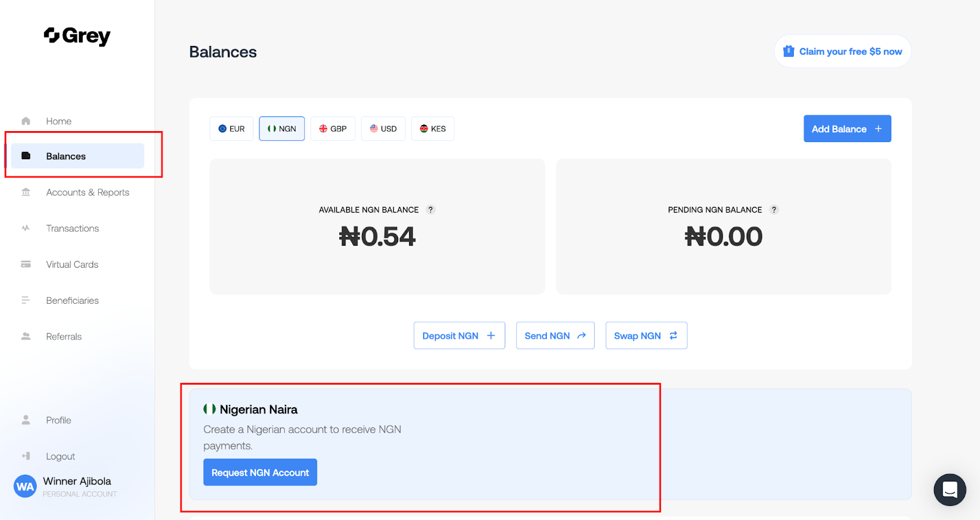This screenshot has height=520, width=980.
Task: Click the Balances wallet icon
Action: [26, 156]
